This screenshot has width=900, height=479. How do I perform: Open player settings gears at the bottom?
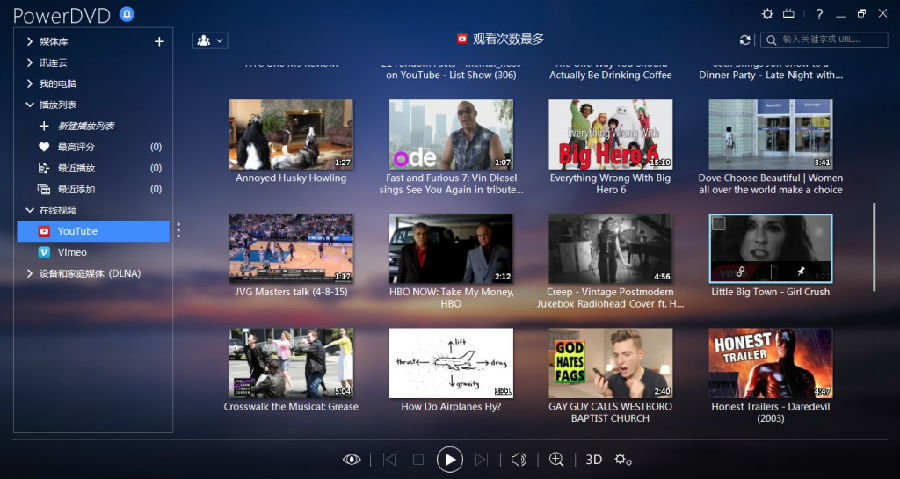click(x=623, y=459)
